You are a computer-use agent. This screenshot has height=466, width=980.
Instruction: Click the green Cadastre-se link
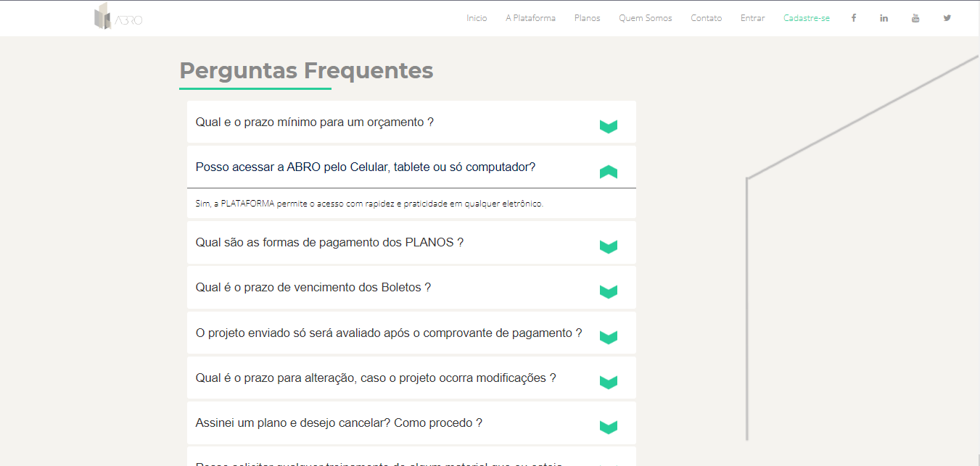[x=806, y=18]
